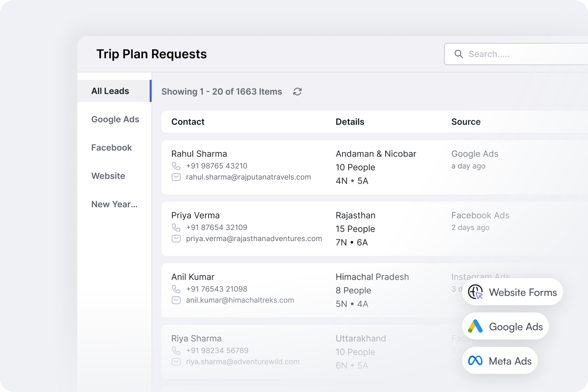Select the All Leads view
The width and height of the screenshot is (588, 392).
pyautogui.click(x=110, y=91)
